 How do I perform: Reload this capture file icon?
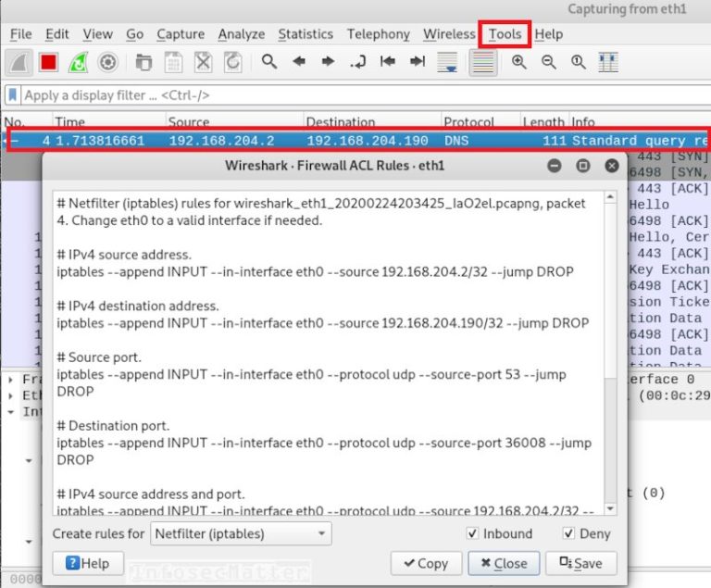[233, 62]
